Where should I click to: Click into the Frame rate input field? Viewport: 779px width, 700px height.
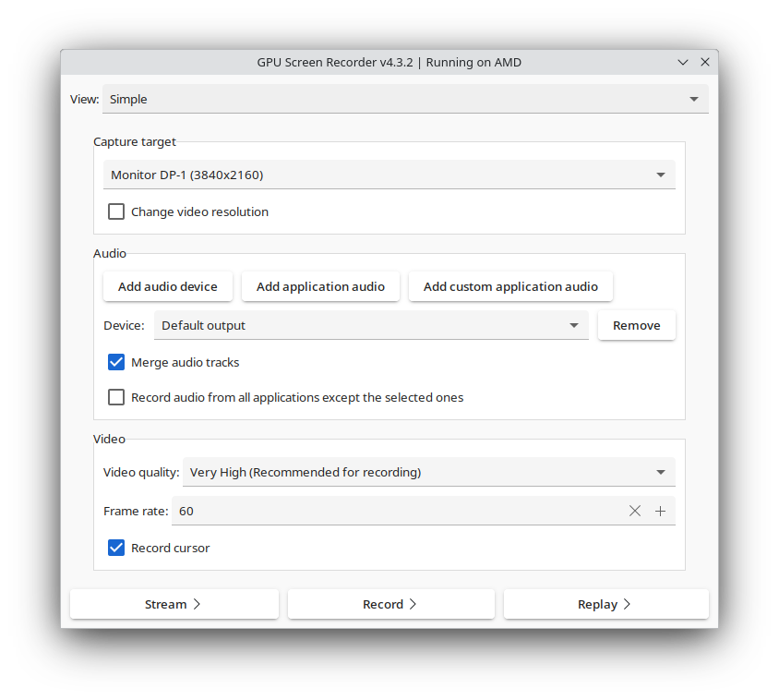(x=397, y=511)
